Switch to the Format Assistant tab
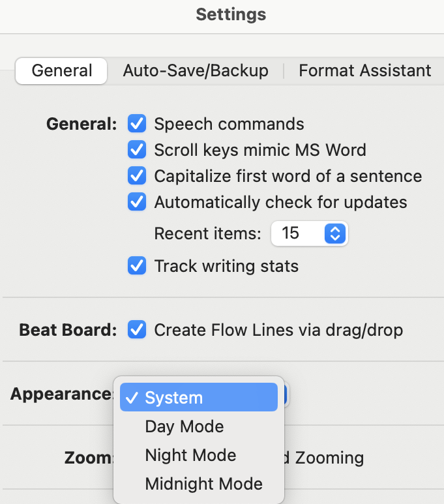444x504 pixels. click(365, 70)
